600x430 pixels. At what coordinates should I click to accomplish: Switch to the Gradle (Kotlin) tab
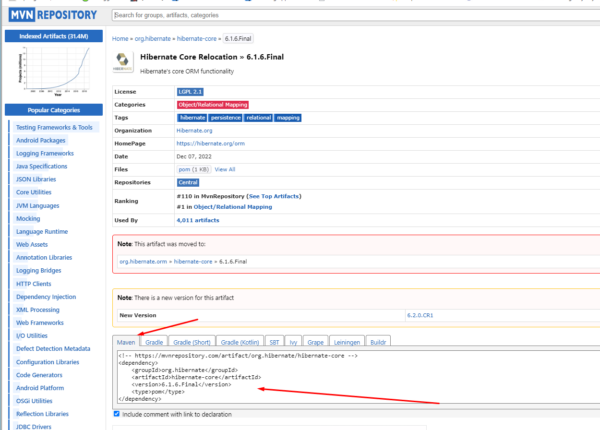tap(240, 342)
